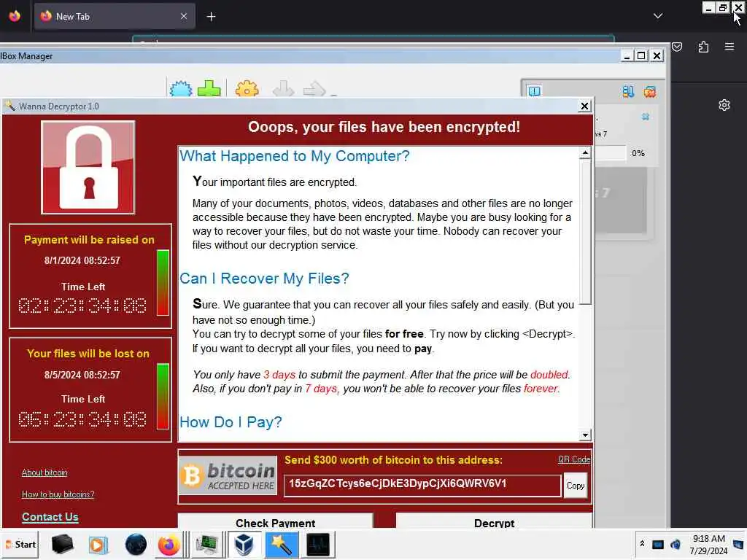Click the Contact Us link
747x560 pixels.
click(x=50, y=517)
